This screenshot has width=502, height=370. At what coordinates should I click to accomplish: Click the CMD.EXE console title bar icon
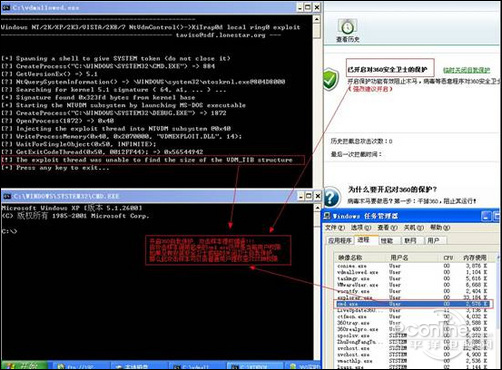(x=7, y=196)
